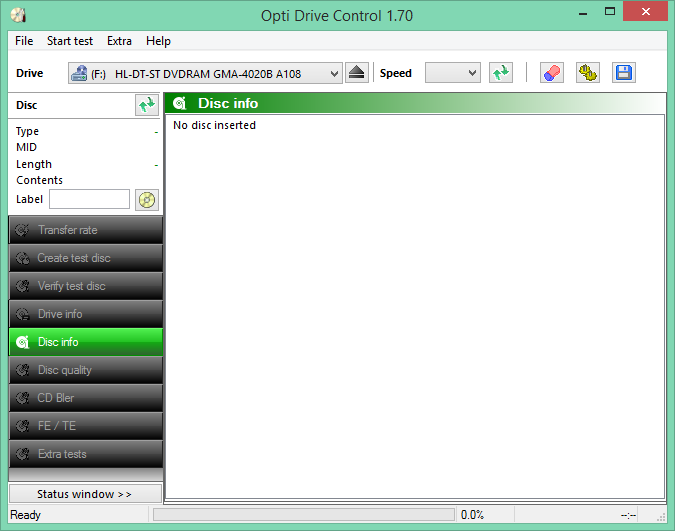Open options with the yellow gears icon
675x531 pixels.
[588, 73]
